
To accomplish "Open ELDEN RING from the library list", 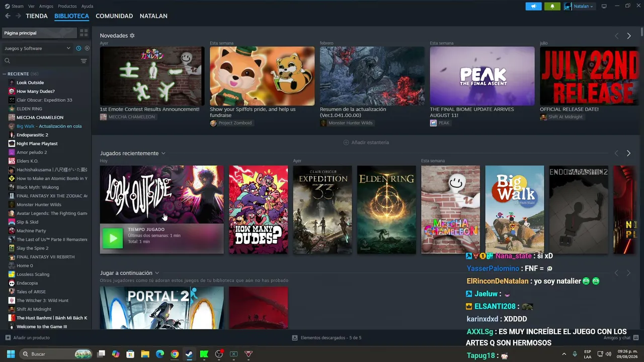I will point(29,109).
